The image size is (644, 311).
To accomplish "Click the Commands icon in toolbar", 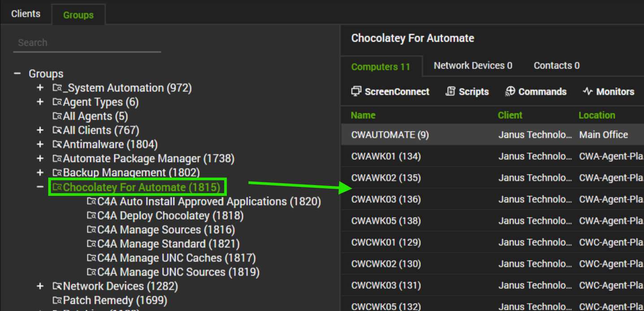I will [510, 91].
